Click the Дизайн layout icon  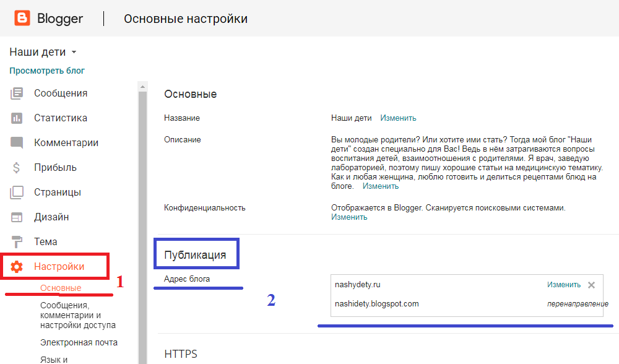tap(17, 217)
